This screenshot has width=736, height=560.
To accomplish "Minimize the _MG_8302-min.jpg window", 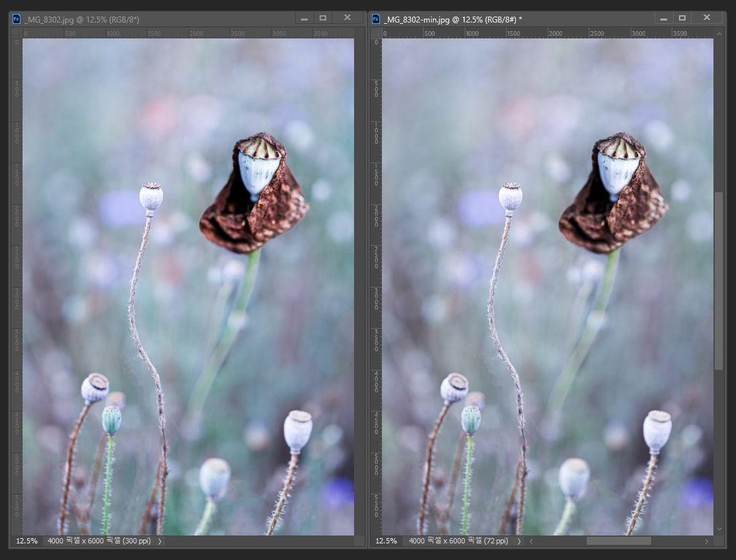I will pyautogui.click(x=664, y=19).
